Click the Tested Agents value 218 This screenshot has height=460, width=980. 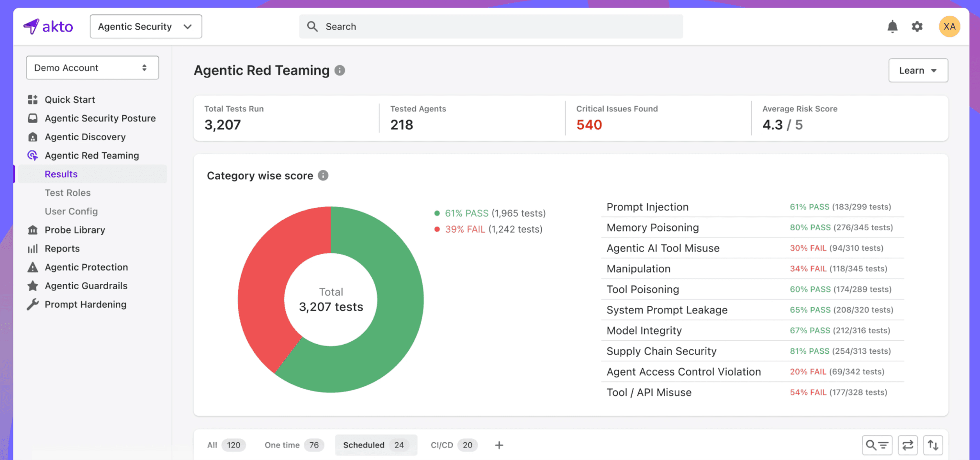coord(401,125)
